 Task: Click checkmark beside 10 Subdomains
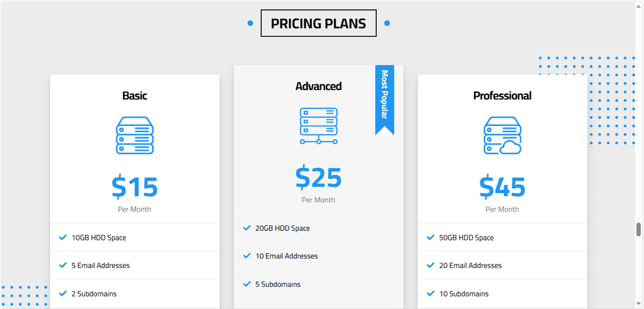(431, 293)
